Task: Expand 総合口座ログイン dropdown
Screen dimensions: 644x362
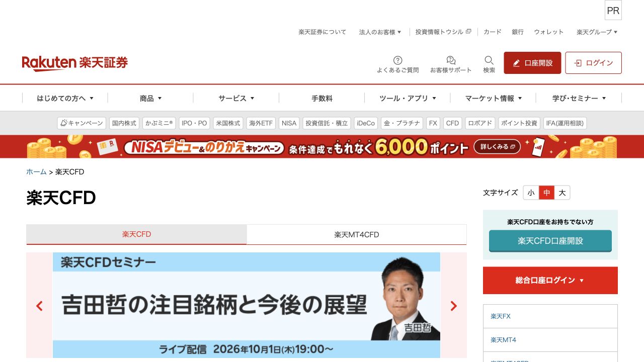Action: (550, 280)
